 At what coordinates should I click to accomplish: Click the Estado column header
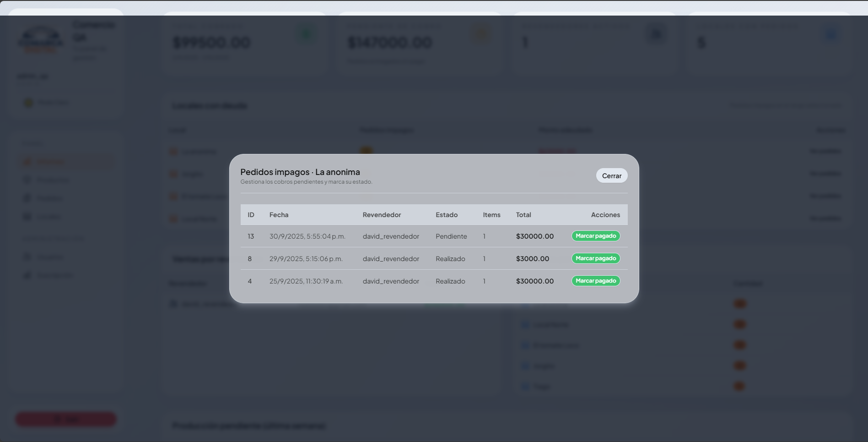point(446,215)
